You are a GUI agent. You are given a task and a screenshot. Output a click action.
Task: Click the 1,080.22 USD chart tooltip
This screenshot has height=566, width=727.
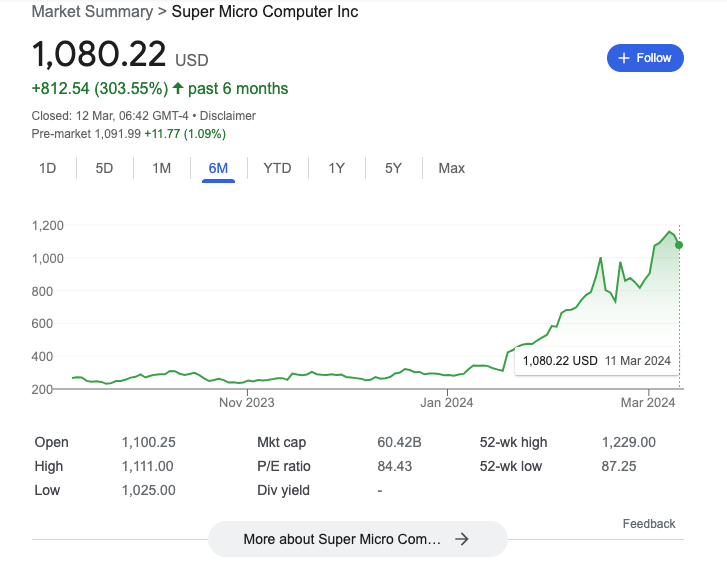(x=597, y=361)
